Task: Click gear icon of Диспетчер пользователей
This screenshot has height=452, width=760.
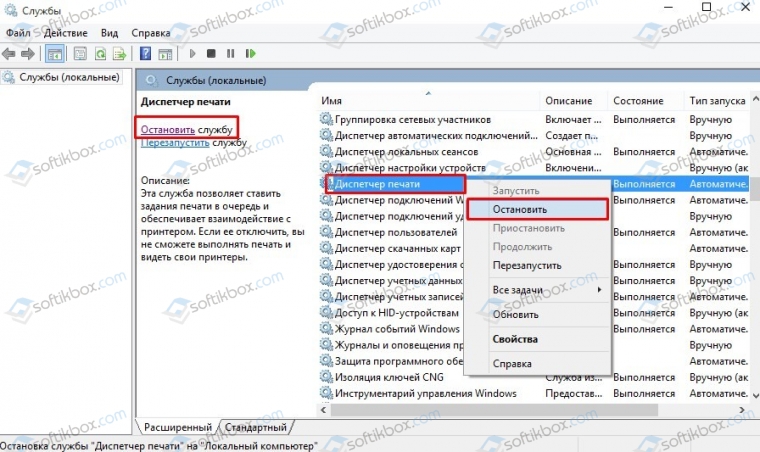Action: [x=326, y=232]
